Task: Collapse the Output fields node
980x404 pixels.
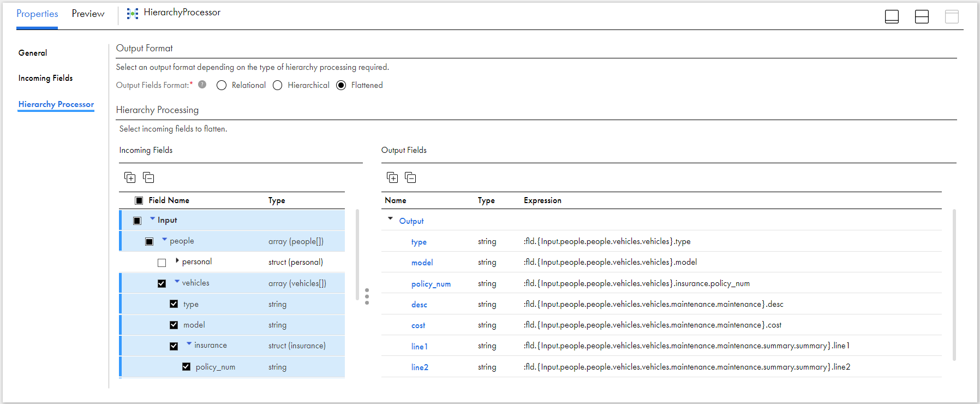Action: (x=390, y=218)
